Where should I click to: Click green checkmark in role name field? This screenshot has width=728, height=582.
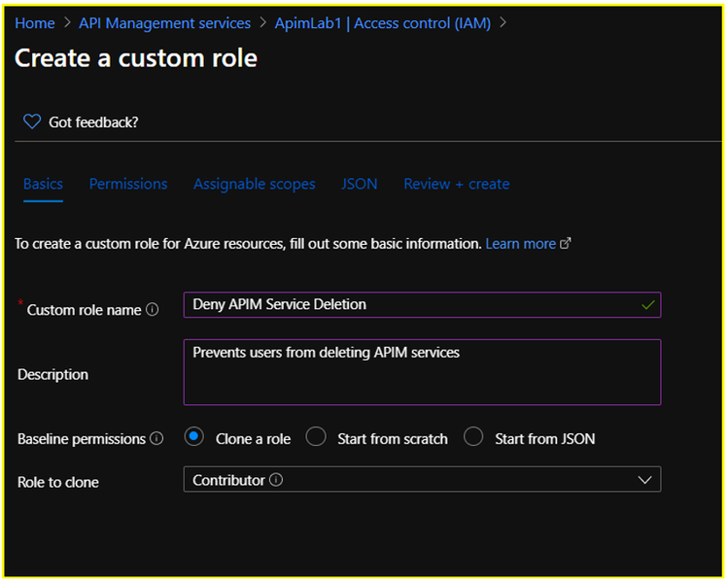click(x=648, y=305)
